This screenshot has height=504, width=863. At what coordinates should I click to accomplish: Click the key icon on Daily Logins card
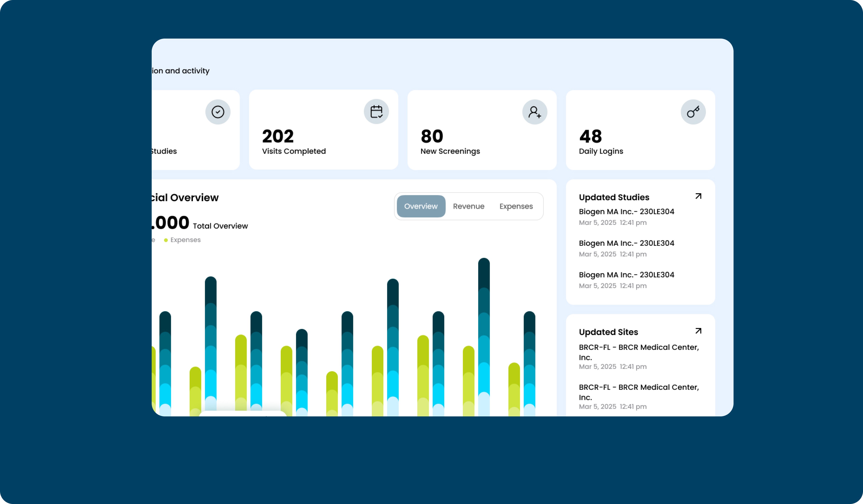(693, 112)
